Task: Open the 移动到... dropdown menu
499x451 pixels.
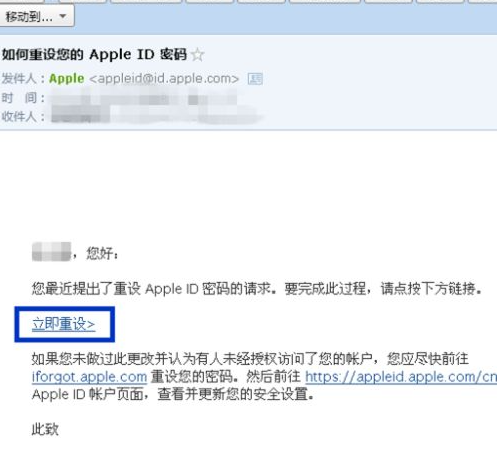Action: (x=37, y=16)
